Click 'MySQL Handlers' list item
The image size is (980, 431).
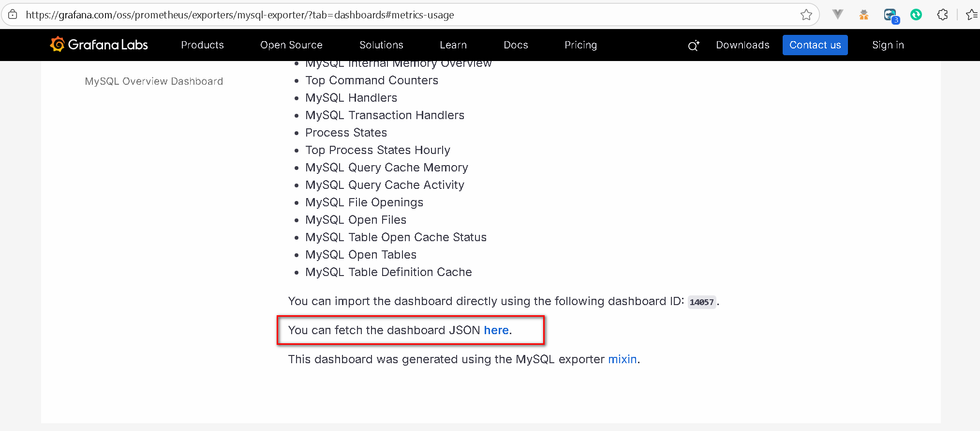351,98
